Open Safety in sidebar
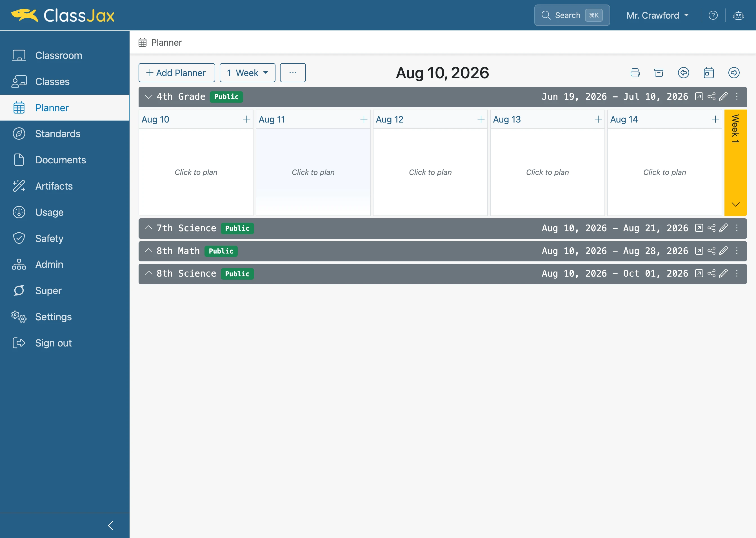Screen dimensions: 756x538 [65, 239]
